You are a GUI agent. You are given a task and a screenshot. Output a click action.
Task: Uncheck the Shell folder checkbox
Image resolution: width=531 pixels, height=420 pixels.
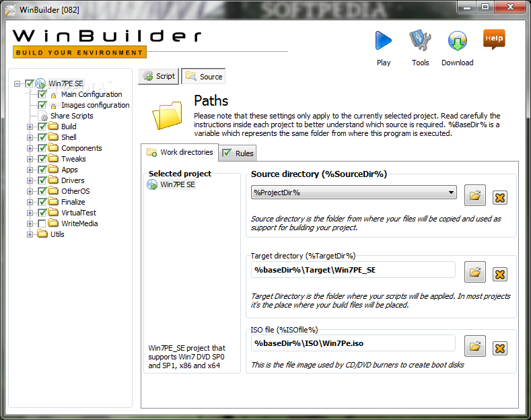point(42,137)
